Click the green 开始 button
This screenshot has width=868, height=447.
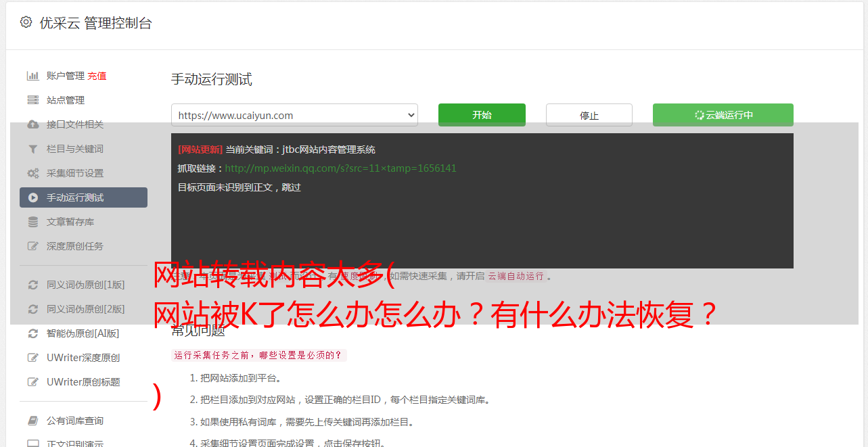[482, 115]
